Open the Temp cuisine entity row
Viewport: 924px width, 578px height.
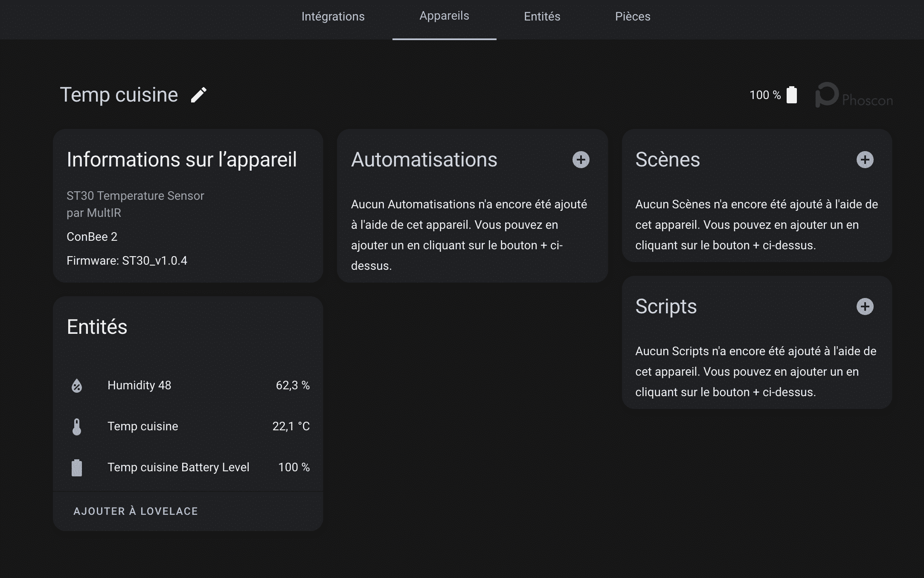click(142, 426)
